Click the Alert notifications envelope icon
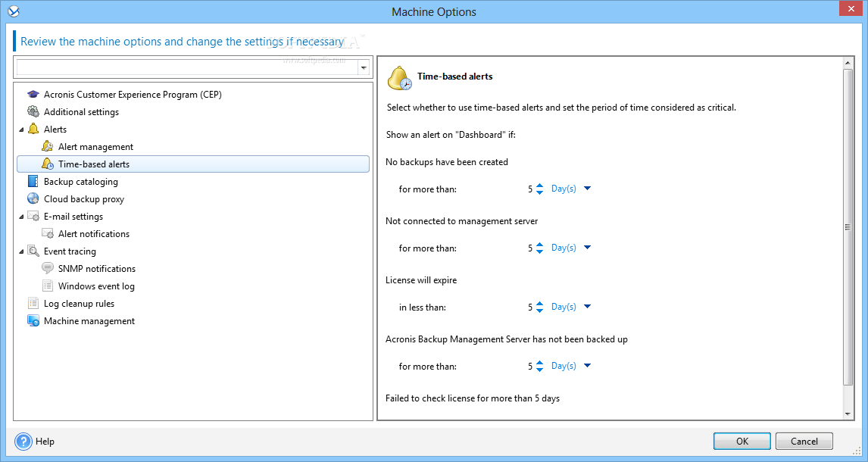Image resolution: width=868 pixels, height=462 pixels. coord(48,233)
